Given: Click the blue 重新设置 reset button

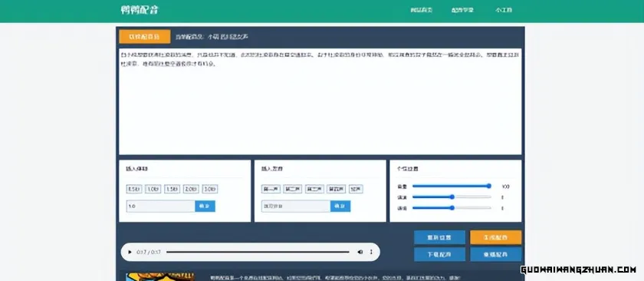Looking at the screenshot, I should coord(439,237).
